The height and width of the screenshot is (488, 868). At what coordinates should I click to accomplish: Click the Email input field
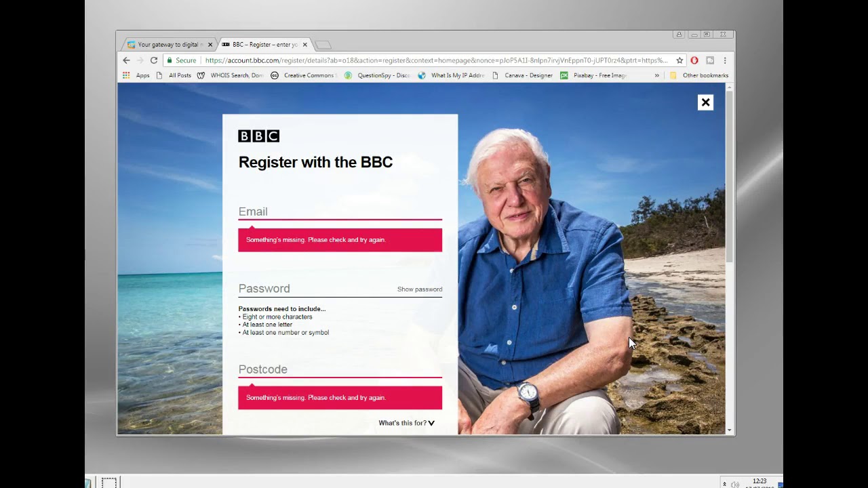tap(340, 211)
